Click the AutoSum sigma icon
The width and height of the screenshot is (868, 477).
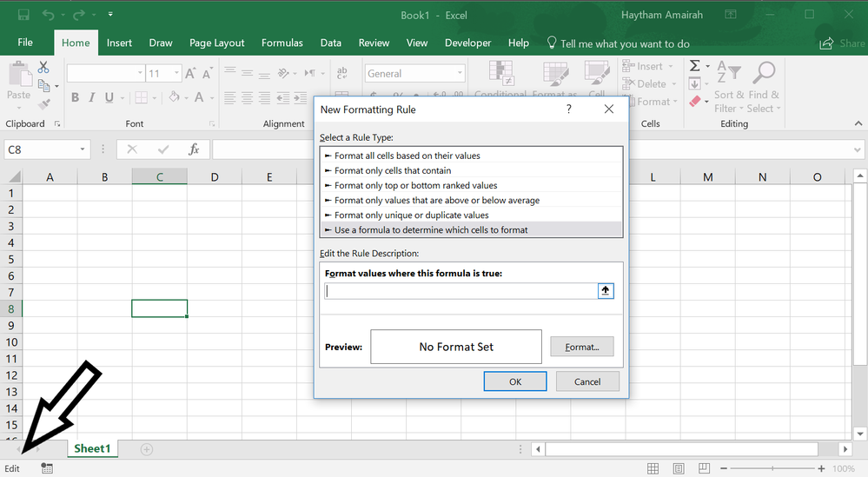[695, 66]
